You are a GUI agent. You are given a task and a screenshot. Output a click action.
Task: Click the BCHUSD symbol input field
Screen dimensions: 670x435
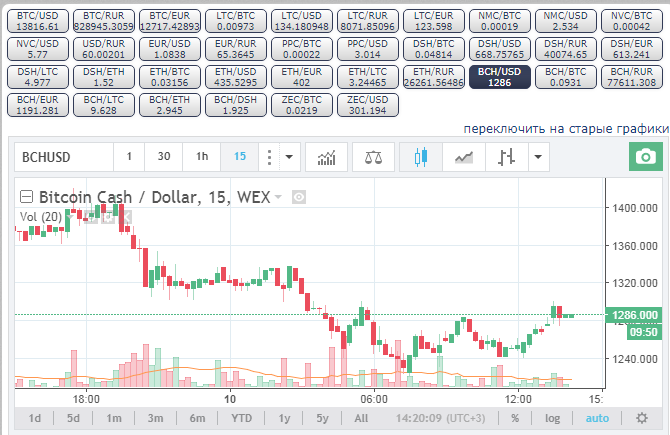64,157
